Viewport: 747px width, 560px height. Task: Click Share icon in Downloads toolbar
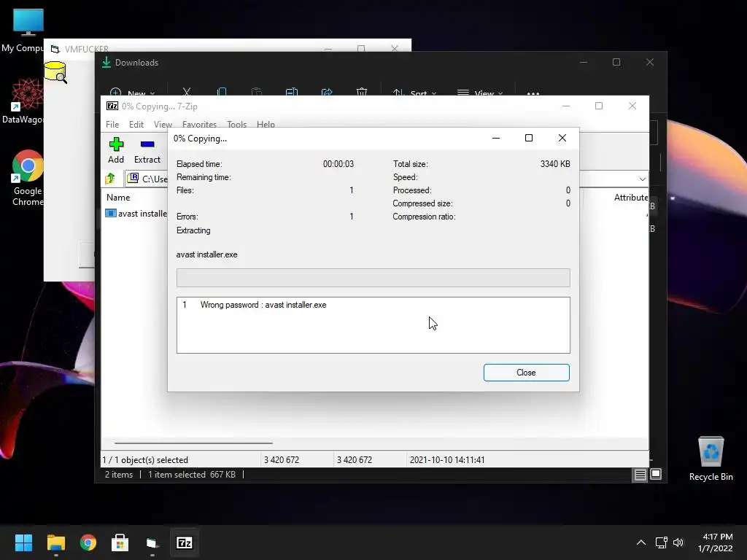click(327, 92)
